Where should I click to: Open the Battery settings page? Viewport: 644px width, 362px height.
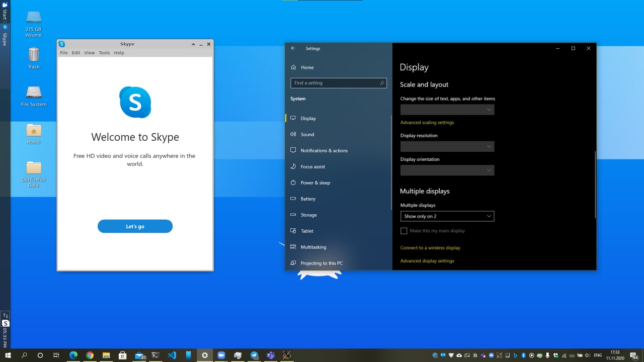(303, 199)
